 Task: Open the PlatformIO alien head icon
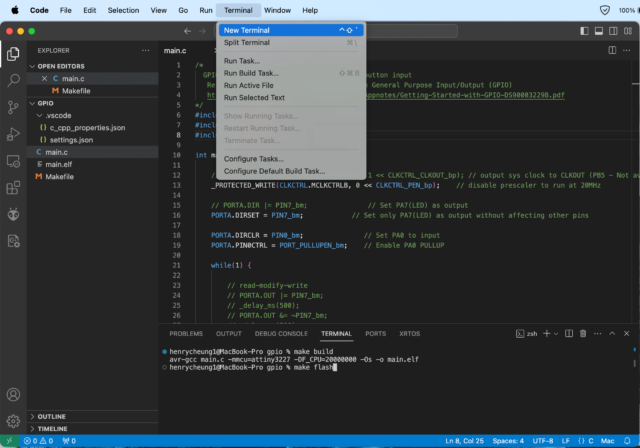coord(13,214)
